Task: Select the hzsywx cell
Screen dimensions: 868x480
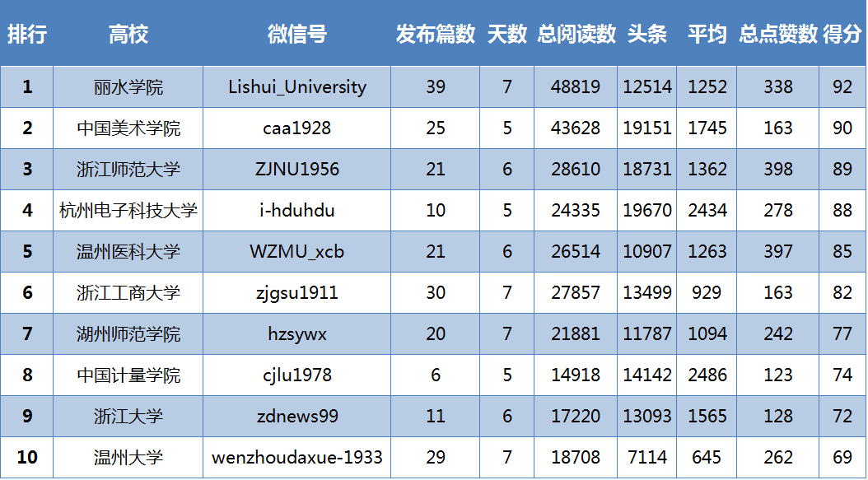Action: pos(297,333)
